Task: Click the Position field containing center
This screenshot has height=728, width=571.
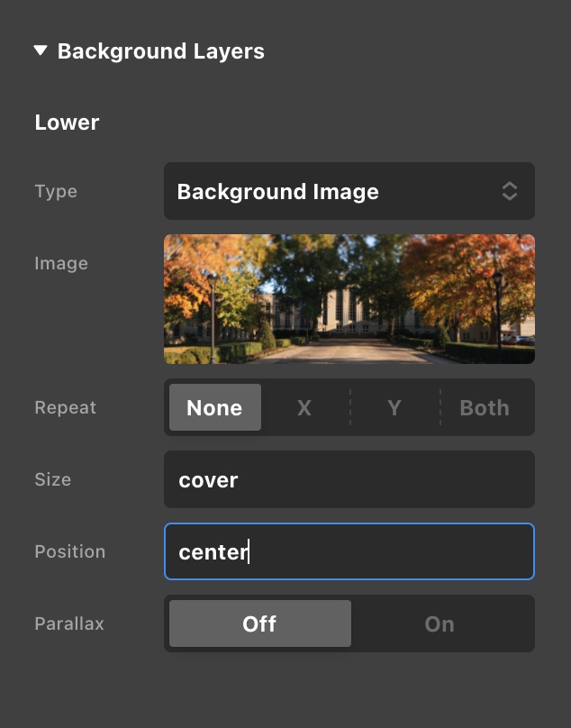Action: tap(349, 551)
